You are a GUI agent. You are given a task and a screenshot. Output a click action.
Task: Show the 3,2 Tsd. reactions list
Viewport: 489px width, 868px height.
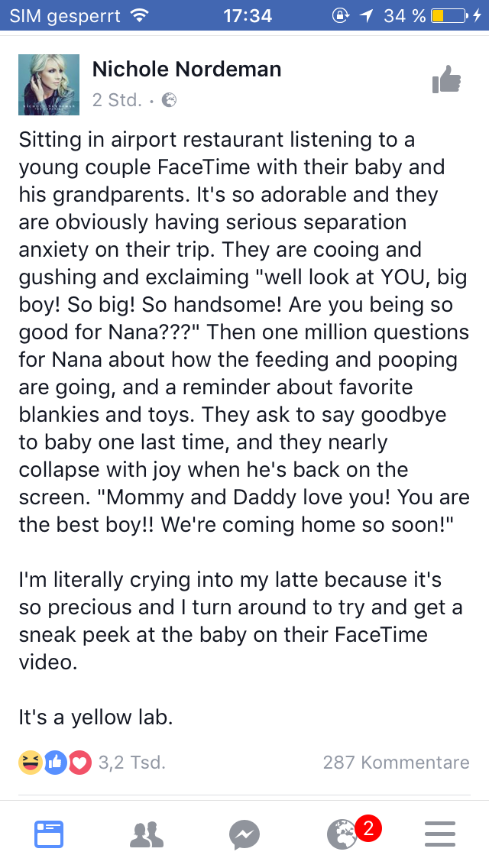coord(132,762)
